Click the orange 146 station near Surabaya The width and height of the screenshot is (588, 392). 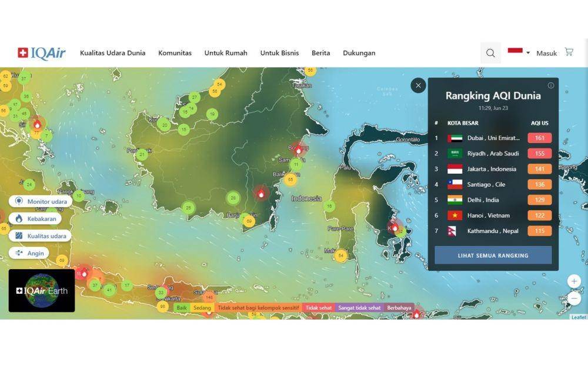[x=209, y=297]
